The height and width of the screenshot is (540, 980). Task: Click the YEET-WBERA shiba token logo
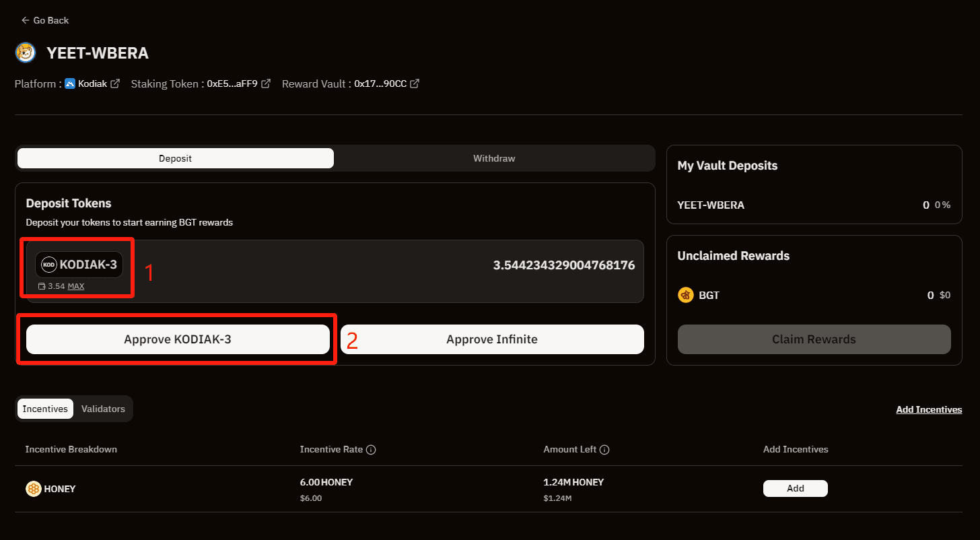coord(26,53)
